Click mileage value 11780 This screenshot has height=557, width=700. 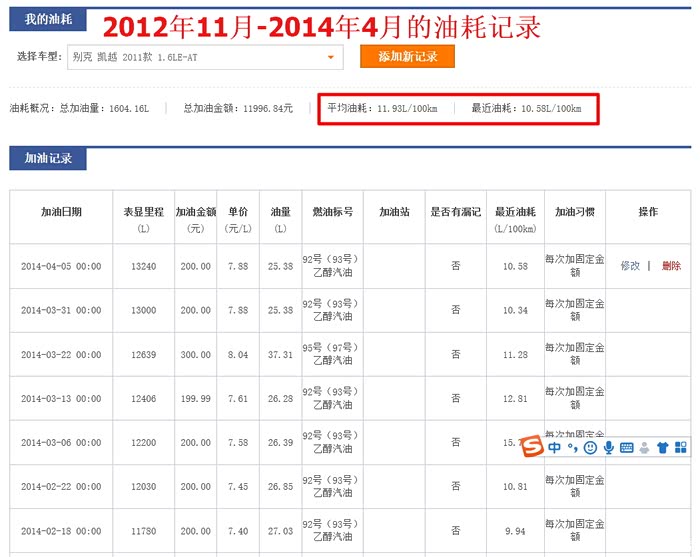tap(143, 531)
